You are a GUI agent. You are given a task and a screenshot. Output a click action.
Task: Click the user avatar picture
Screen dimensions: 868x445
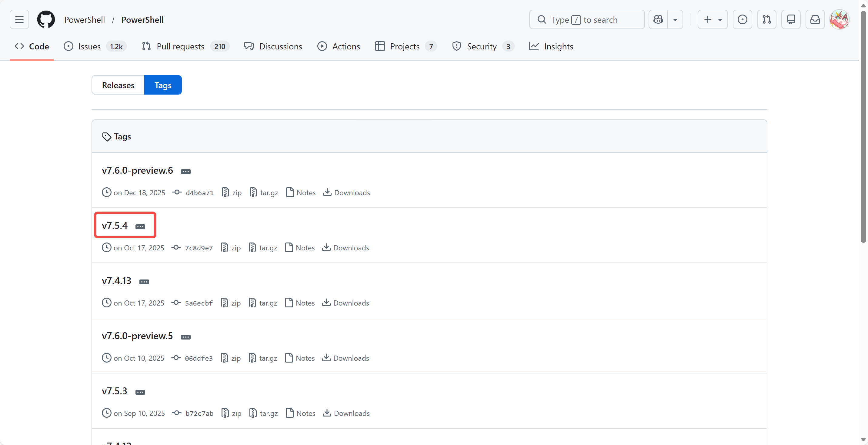pos(839,20)
